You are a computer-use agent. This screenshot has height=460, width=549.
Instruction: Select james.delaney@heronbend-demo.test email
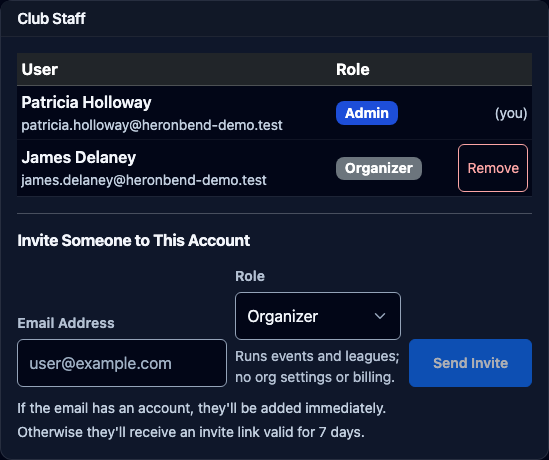[144, 180]
